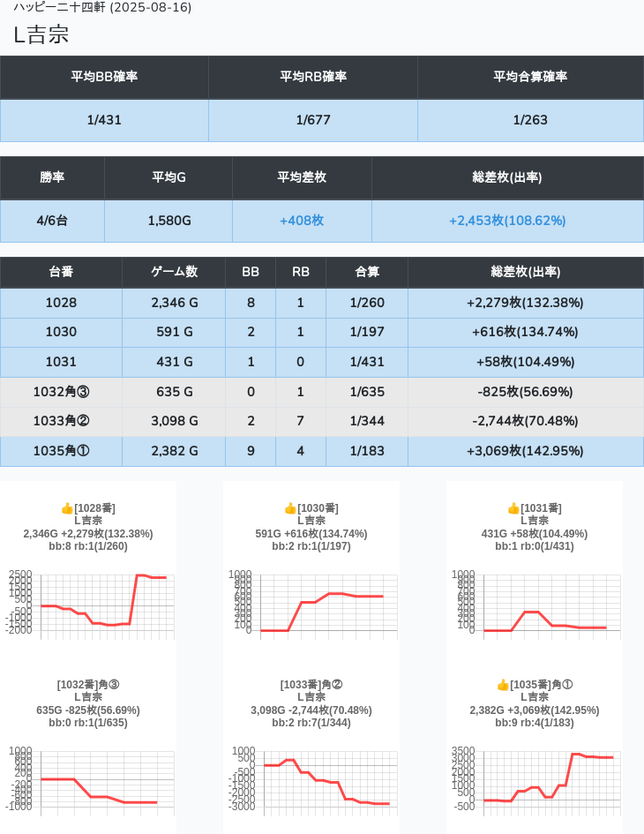Sort the table by 台番 column header
Image resolution: width=644 pixels, height=834 pixels.
point(61,272)
